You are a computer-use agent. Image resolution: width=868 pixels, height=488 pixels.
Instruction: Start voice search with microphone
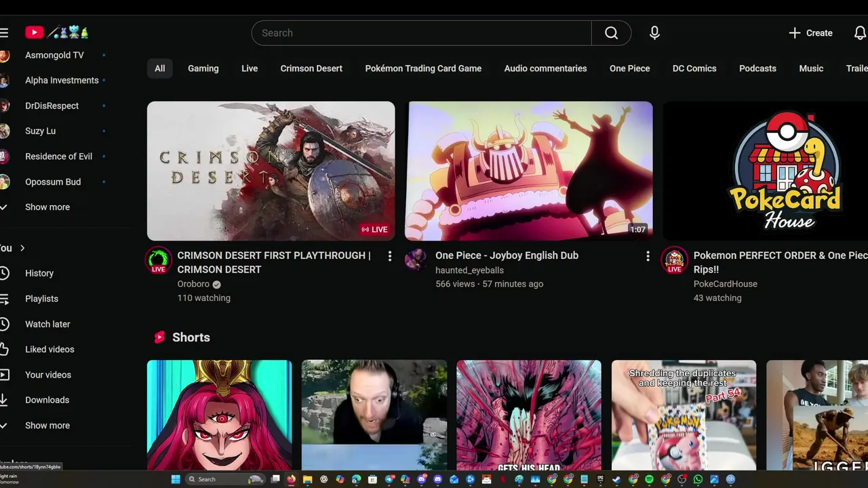(654, 33)
